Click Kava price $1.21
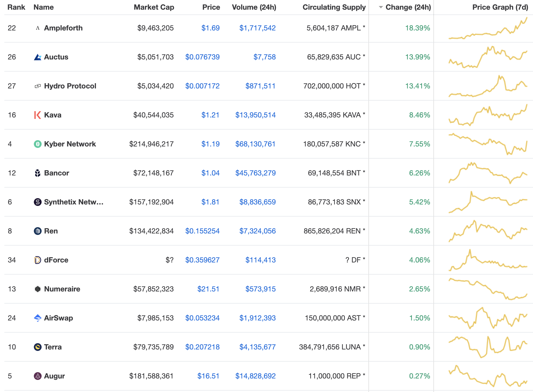The image size is (533, 392). click(210, 115)
